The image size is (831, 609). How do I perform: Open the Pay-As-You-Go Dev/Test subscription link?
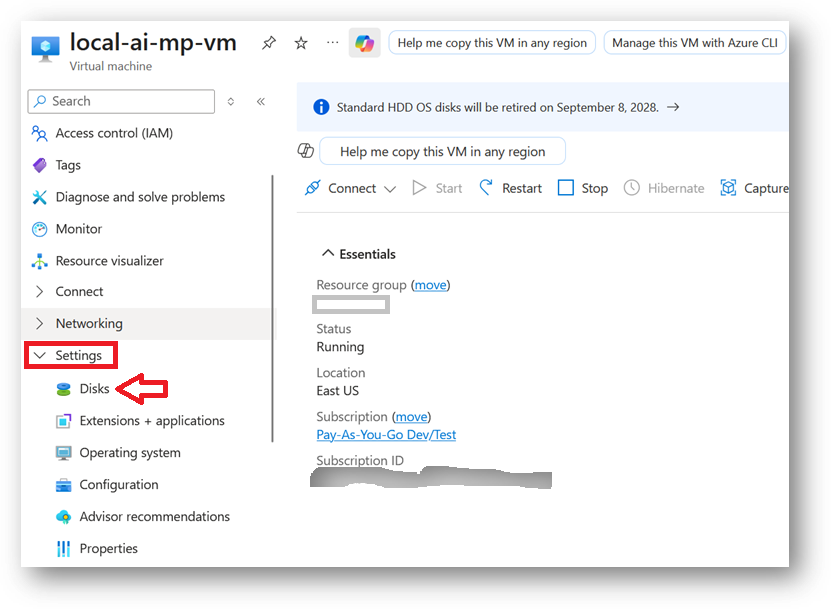(x=386, y=435)
